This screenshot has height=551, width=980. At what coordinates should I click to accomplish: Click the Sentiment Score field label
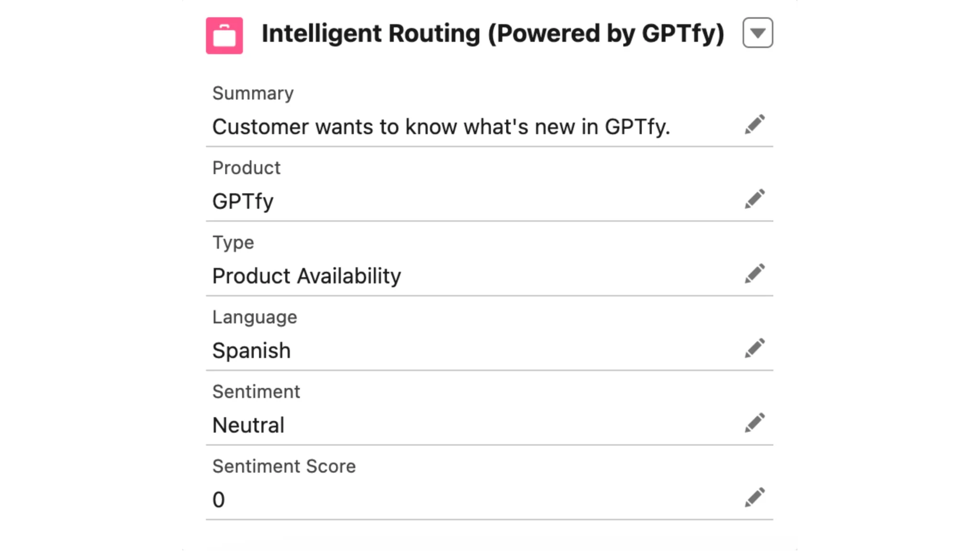[284, 465]
